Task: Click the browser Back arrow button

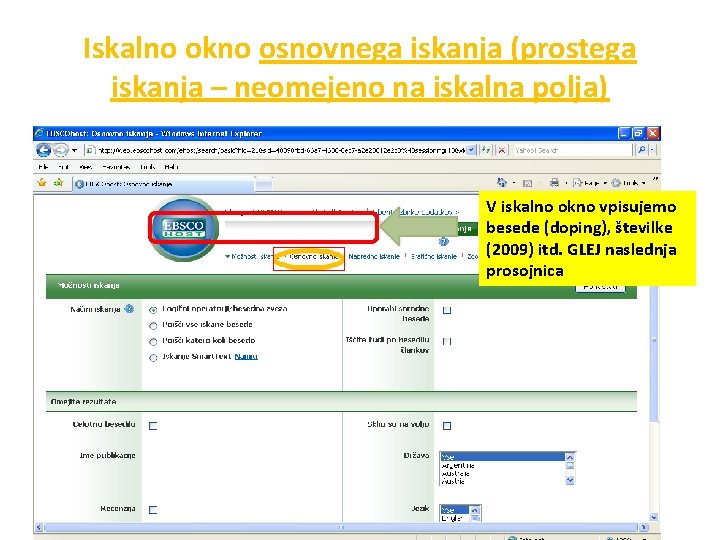Action: click(44, 150)
